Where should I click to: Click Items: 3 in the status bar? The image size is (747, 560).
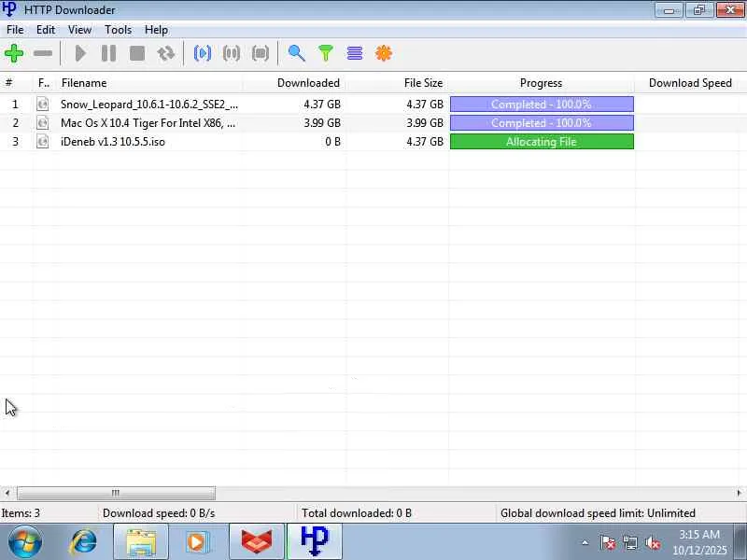[21, 513]
